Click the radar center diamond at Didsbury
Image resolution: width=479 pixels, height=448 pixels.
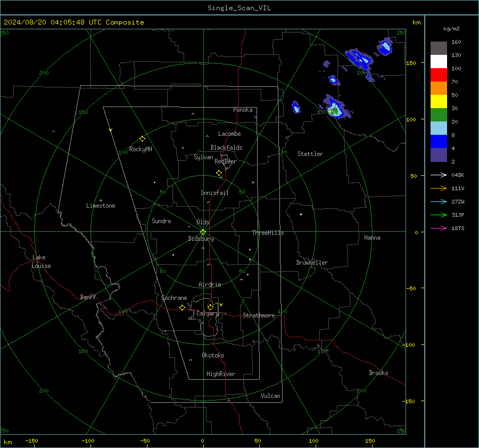[203, 232]
